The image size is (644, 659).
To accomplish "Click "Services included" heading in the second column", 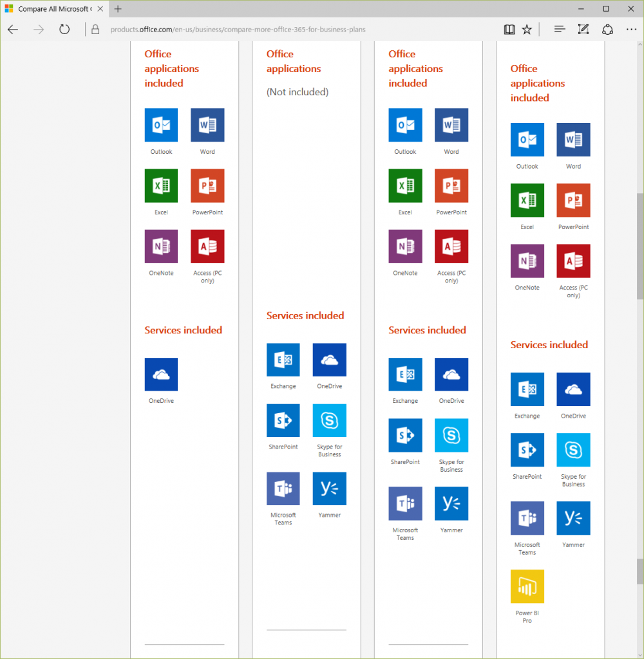I will [x=305, y=315].
